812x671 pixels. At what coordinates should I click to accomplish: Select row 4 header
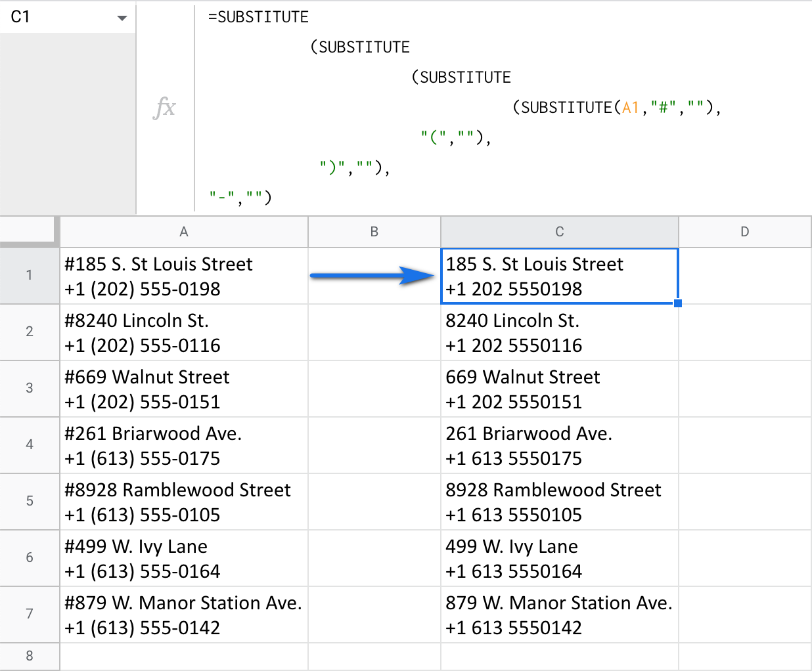[x=29, y=444]
